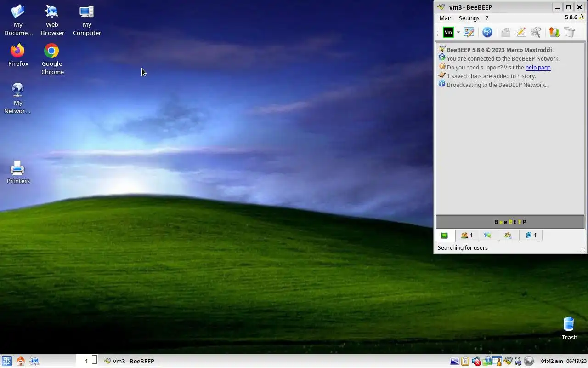Click the Vm user status avatar
Viewport: 588px width, 368px height.
pyautogui.click(x=448, y=32)
